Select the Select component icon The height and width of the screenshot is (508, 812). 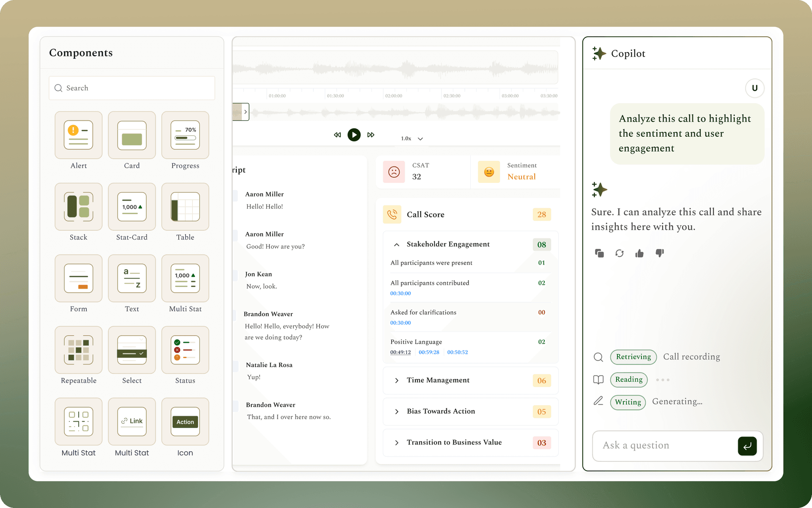coord(132,350)
